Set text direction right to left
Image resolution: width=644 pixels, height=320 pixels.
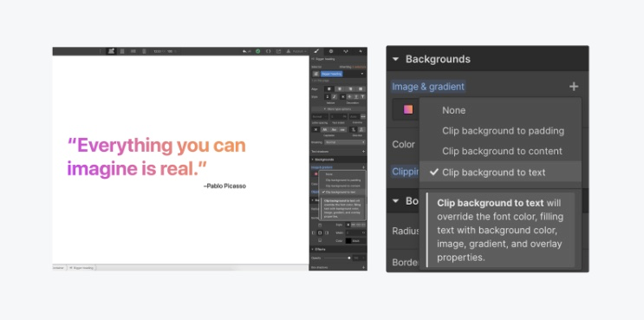coord(361,129)
